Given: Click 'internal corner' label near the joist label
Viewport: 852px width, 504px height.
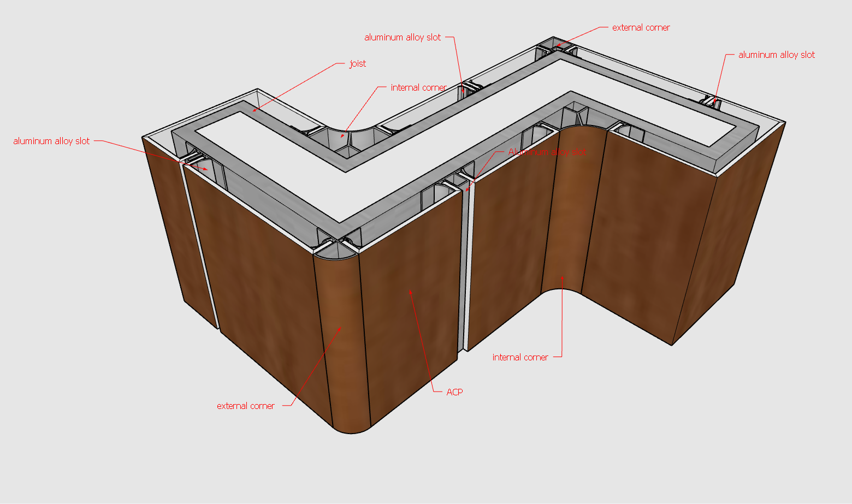Looking at the screenshot, I should pos(418,88).
